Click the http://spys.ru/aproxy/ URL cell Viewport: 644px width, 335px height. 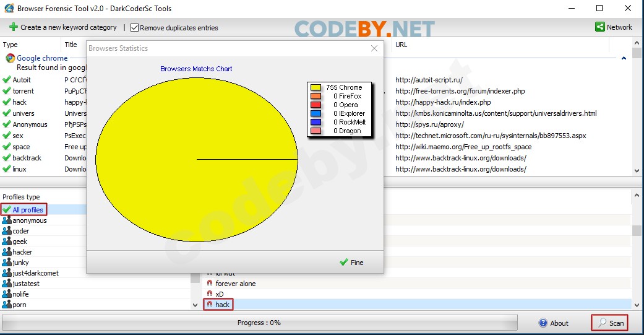[429, 124]
